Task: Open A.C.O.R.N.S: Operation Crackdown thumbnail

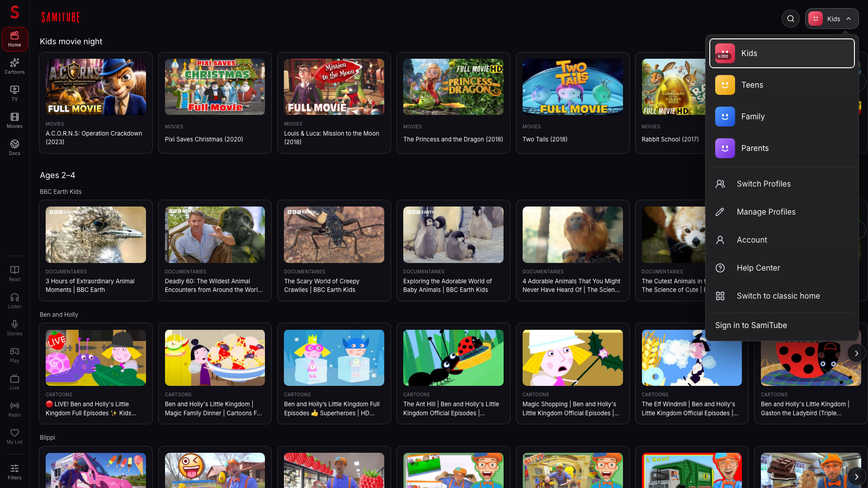Action: 96,87
